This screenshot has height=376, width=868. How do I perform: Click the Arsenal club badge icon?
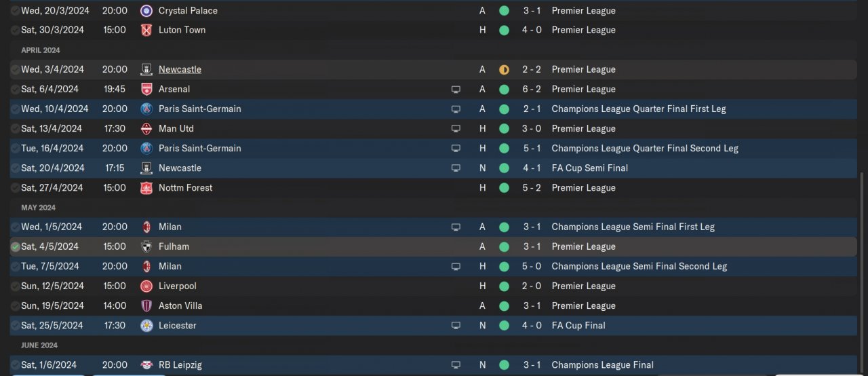coord(146,89)
